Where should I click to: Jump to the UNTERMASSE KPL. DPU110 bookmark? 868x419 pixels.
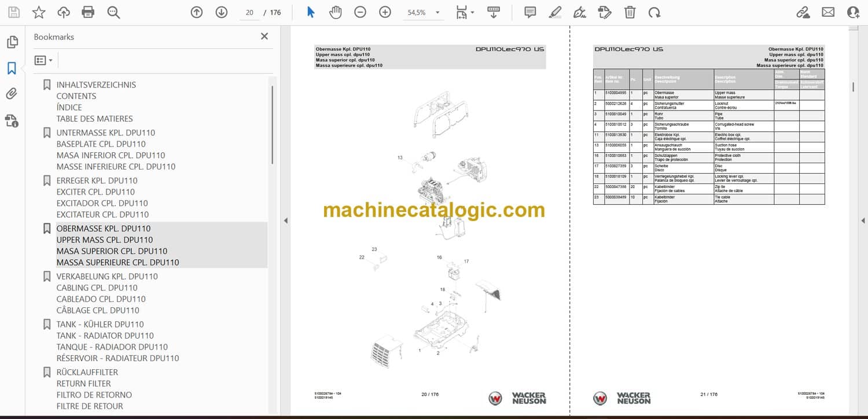105,133
